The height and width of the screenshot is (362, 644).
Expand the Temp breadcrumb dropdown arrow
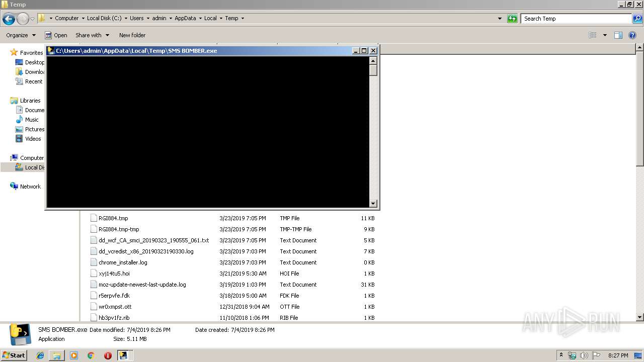click(243, 18)
